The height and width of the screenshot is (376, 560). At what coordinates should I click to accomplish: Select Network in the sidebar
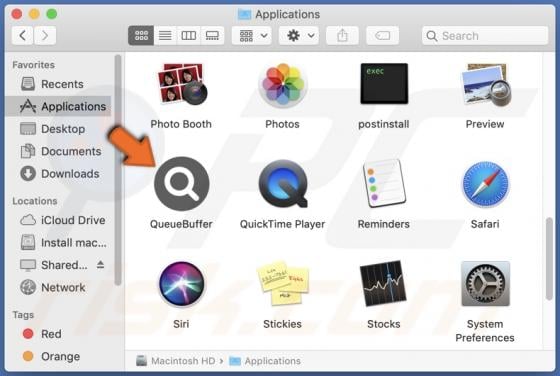(x=59, y=287)
